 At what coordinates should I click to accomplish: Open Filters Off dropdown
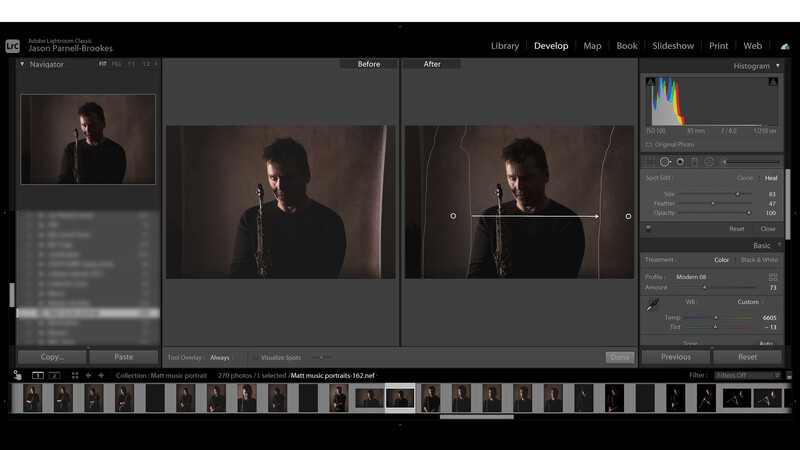coord(747,376)
